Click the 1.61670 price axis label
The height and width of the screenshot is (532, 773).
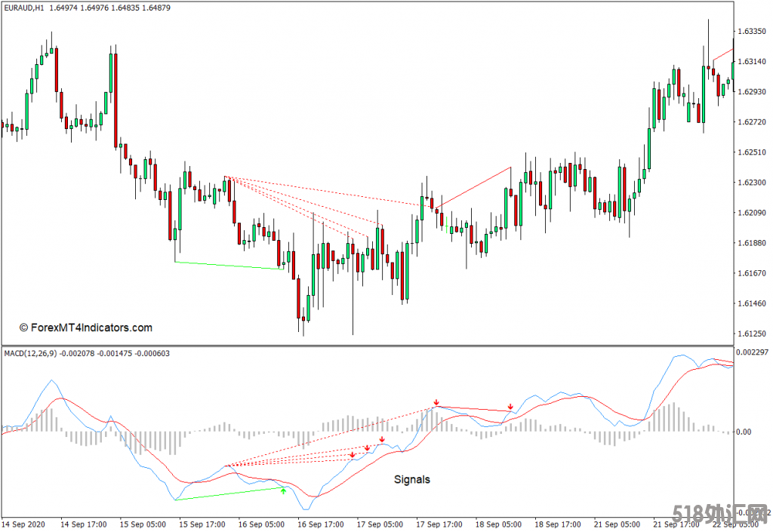752,273
